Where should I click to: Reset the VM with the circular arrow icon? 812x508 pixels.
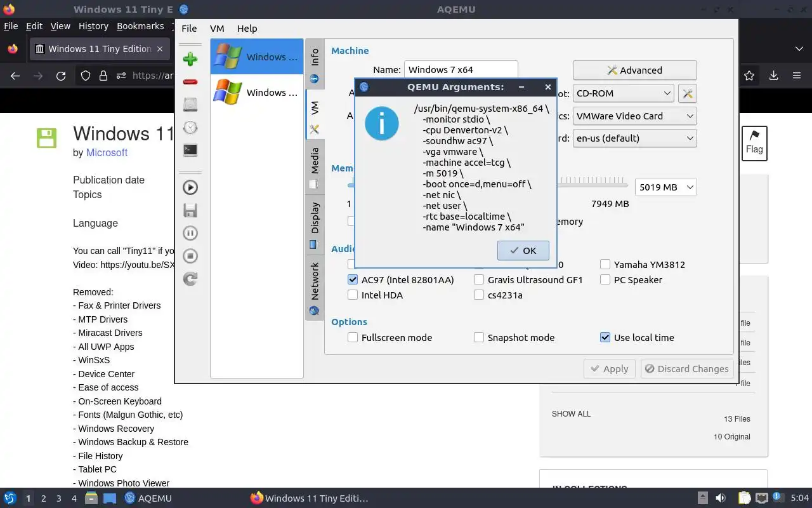[190, 279]
